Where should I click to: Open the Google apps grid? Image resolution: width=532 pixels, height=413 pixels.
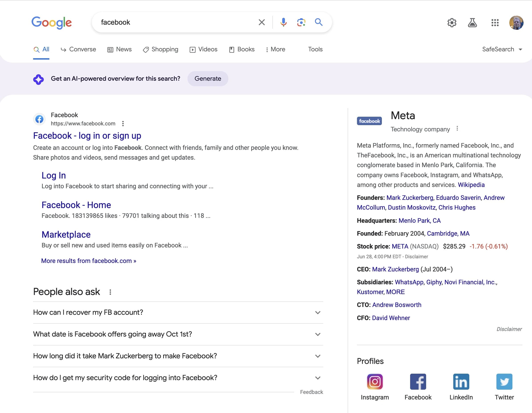(x=495, y=23)
